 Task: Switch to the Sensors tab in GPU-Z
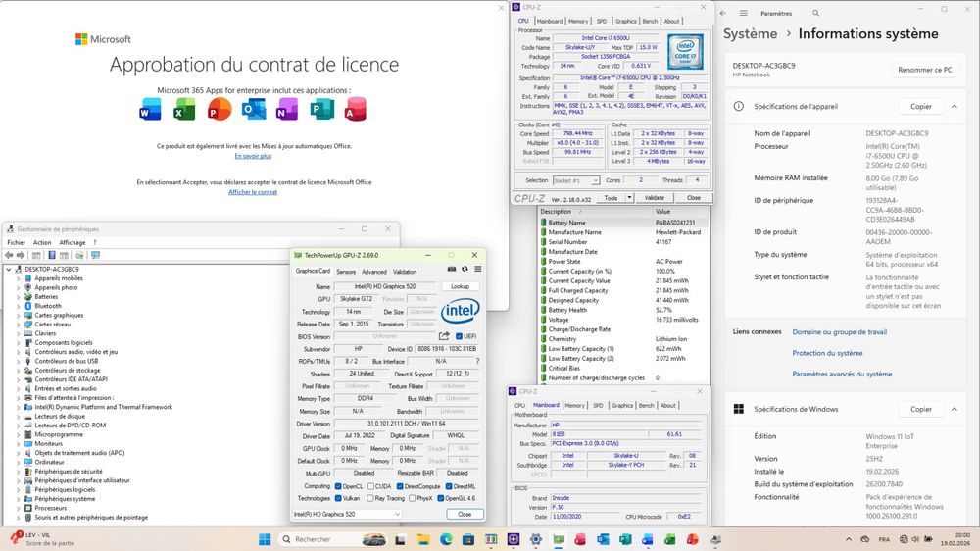[346, 272]
